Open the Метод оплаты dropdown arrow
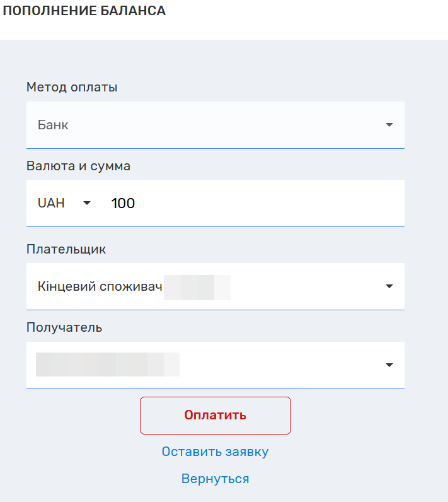 [x=389, y=125]
